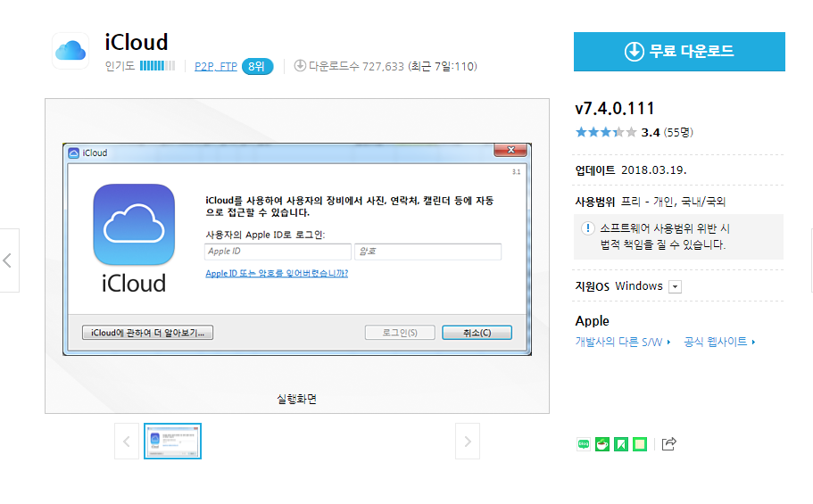813x504 pixels.
Task: Close the iCloud dialog with red X
Action: pyautogui.click(x=510, y=150)
